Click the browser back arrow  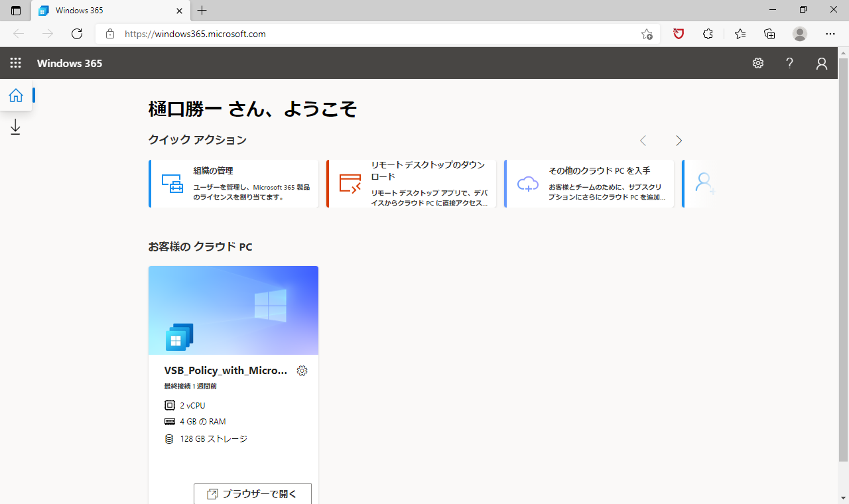[x=19, y=34]
